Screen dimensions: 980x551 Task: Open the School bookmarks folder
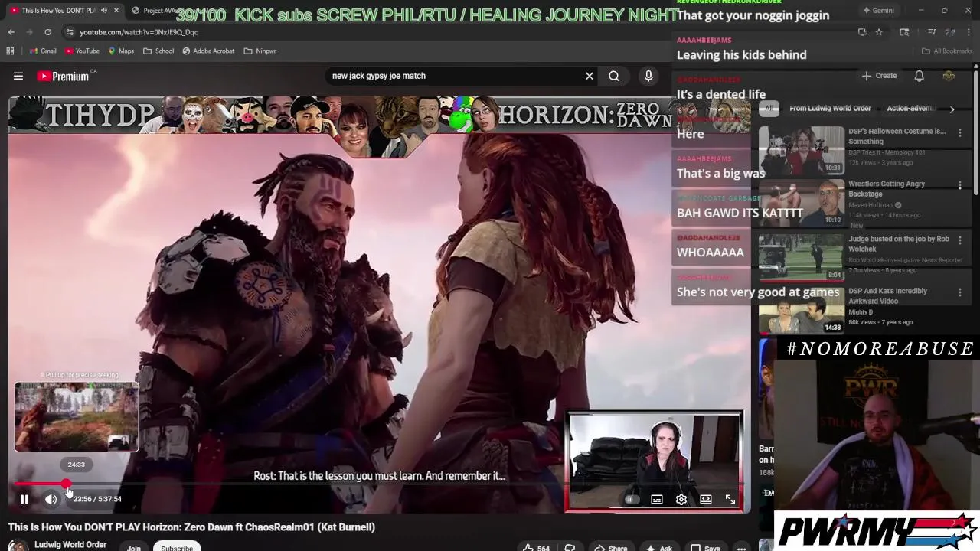pos(158,51)
